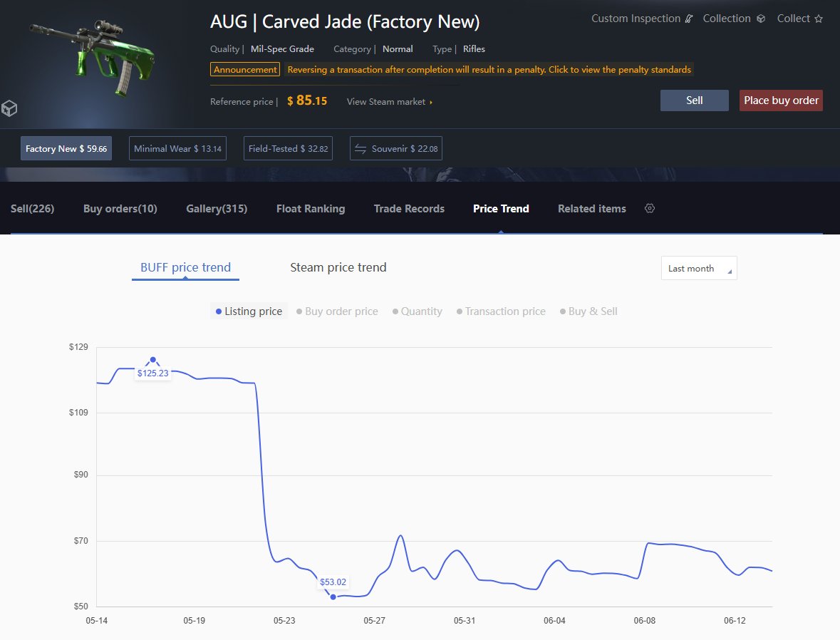Open the penalty standards announcement text
The image size is (840, 640).
tap(489, 70)
